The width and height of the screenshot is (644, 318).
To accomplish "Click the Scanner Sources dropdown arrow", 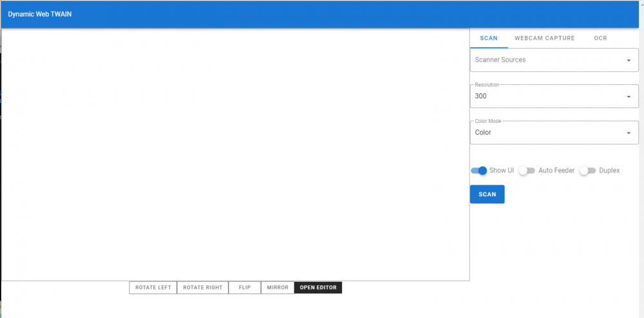I will click(629, 61).
